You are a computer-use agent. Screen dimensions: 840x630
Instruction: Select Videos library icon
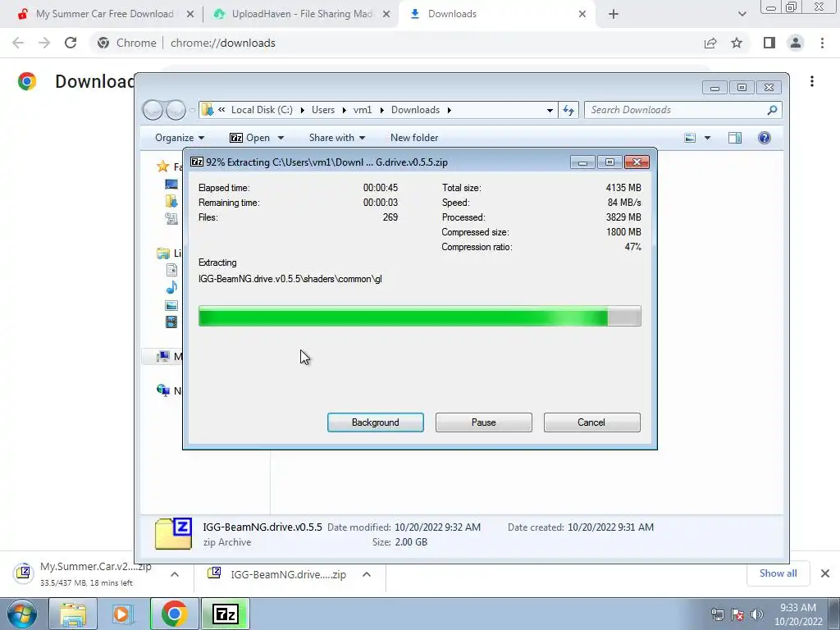click(171, 322)
